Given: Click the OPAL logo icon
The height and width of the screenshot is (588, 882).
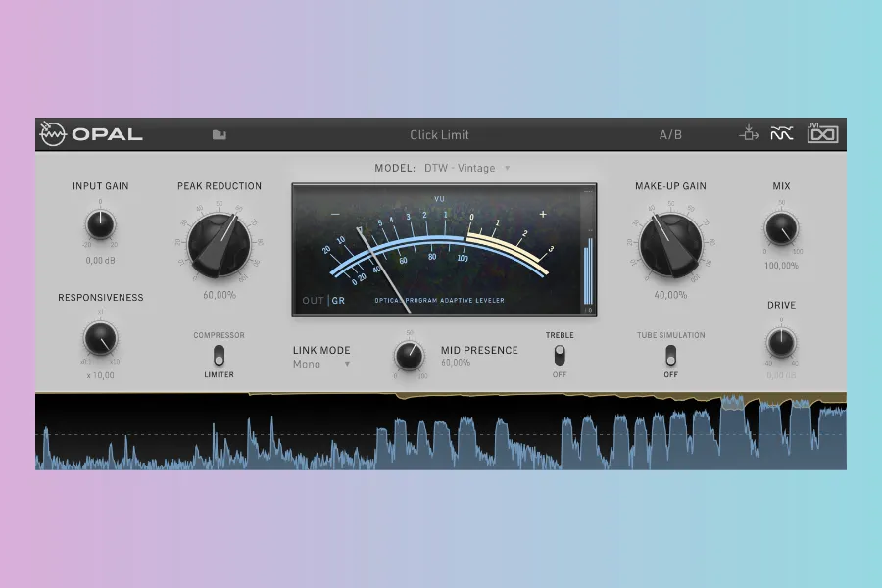Looking at the screenshot, I should (53, 134).
